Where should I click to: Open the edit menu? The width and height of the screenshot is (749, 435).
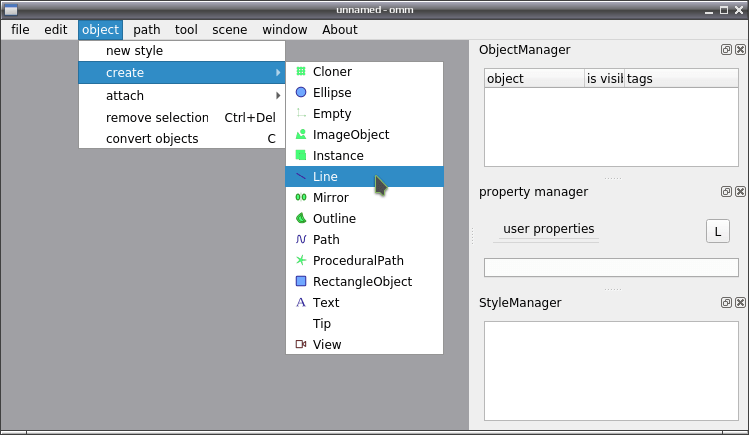56,30
